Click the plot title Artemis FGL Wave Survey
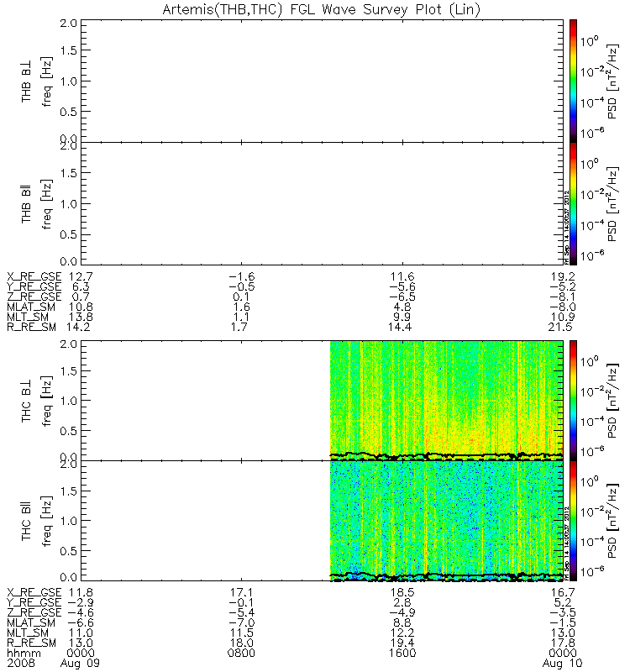The width and height of the screenshot is (630, 672). (321, 9)
